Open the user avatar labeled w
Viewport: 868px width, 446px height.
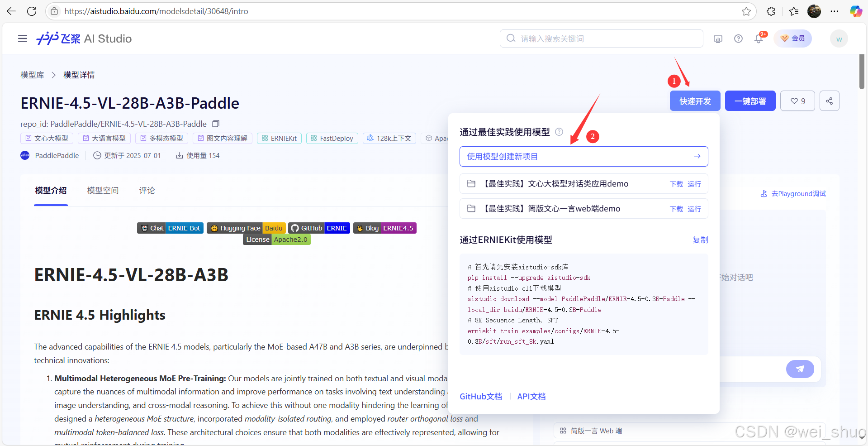[x=839, y=38]
